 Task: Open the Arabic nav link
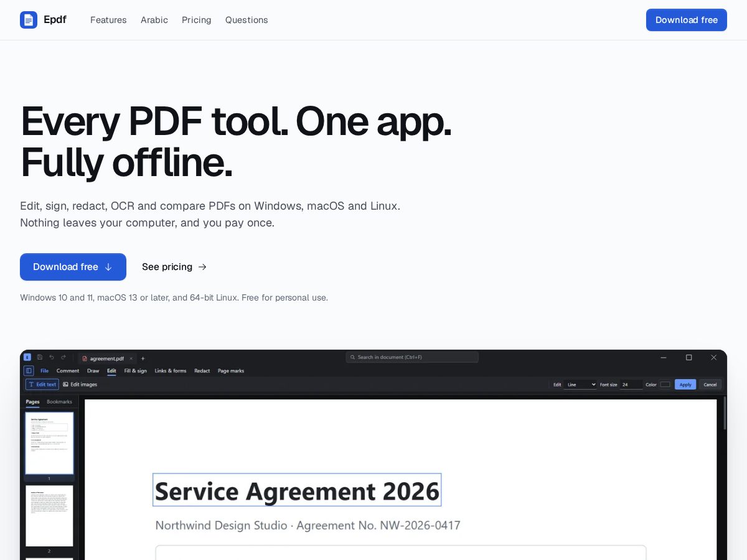pos(154,20)
